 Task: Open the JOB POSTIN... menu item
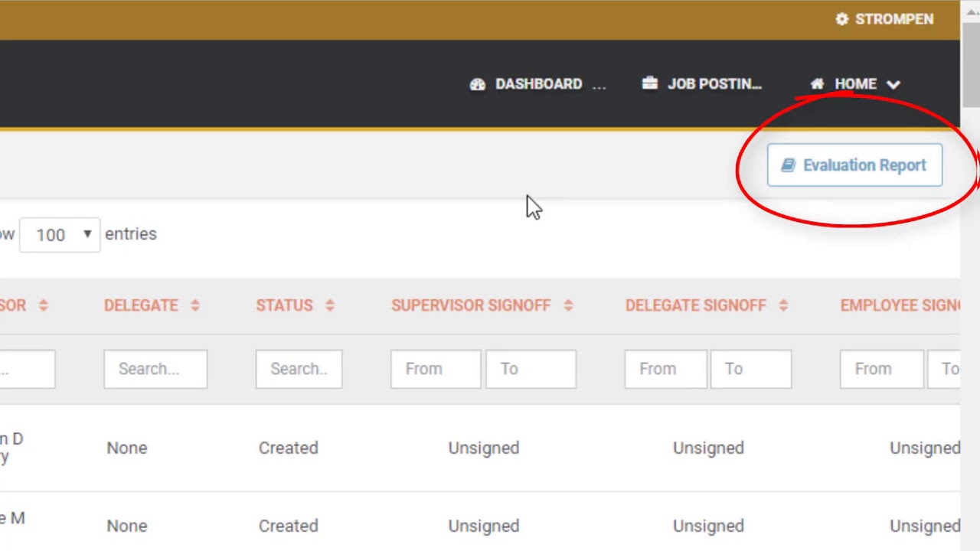click(714, 84)
